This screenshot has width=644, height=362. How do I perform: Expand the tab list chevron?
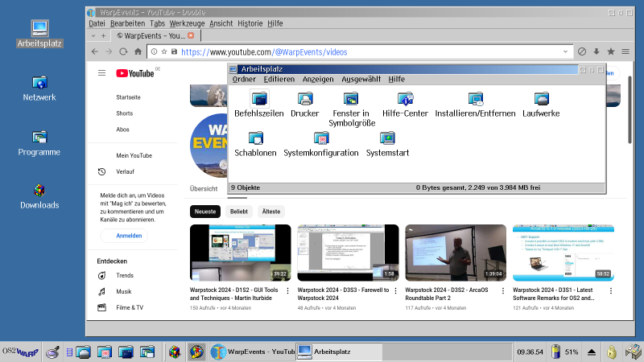click(93, 35)
